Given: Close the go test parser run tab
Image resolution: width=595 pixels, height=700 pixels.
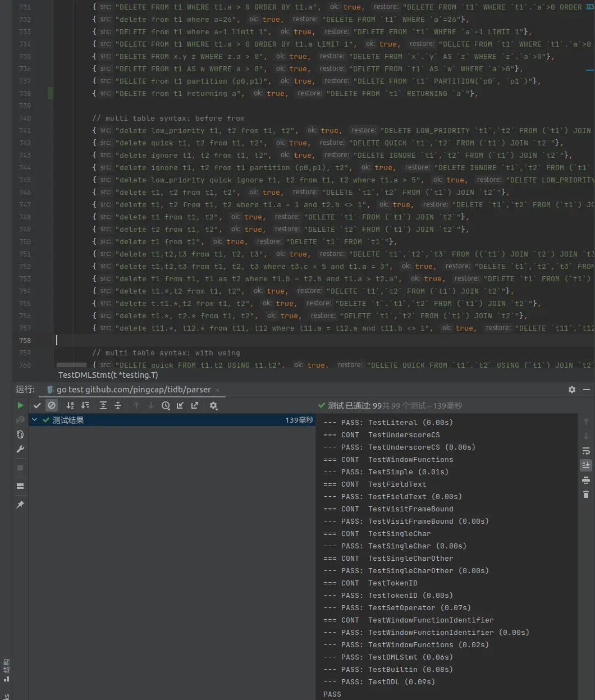Looking at the screenshot, I should (217, 390).
